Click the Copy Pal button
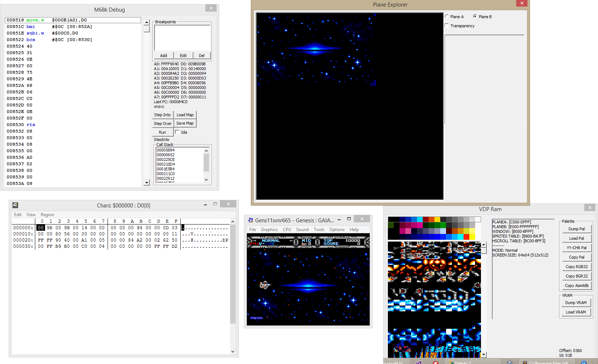This screenshot has height=364, width=598. click(577, 257)
